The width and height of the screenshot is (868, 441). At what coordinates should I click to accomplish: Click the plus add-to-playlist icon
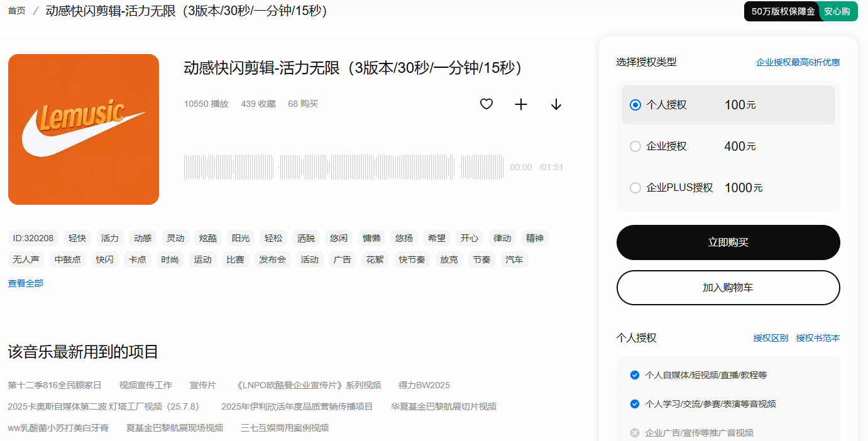coord(521,104)
